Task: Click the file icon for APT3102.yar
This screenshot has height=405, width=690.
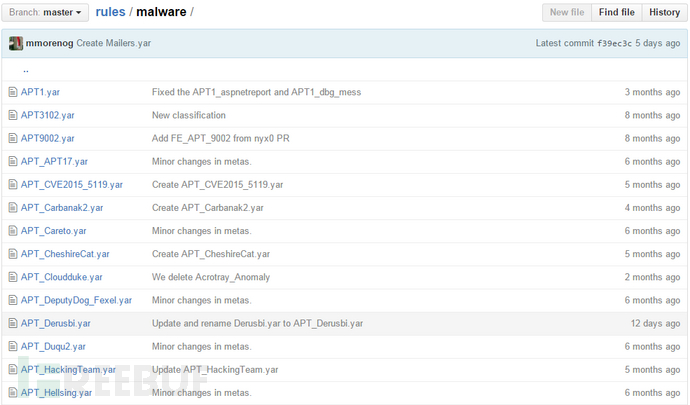Action: 13,115
